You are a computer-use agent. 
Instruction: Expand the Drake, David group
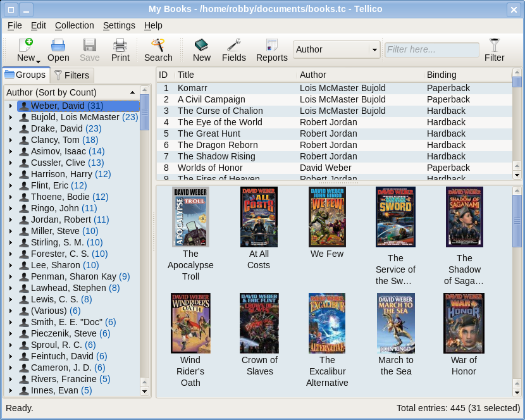pos(11,129)
